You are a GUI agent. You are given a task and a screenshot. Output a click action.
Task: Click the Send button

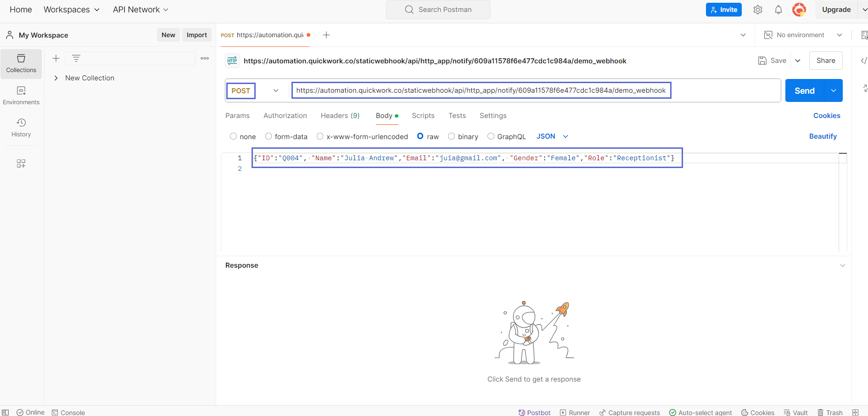point(805,90)
